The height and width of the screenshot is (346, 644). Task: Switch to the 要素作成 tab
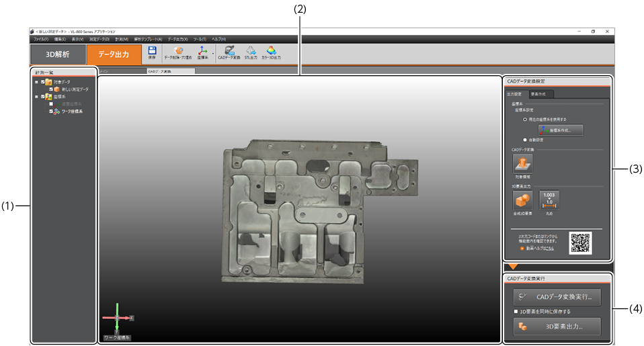click(538, 94)
